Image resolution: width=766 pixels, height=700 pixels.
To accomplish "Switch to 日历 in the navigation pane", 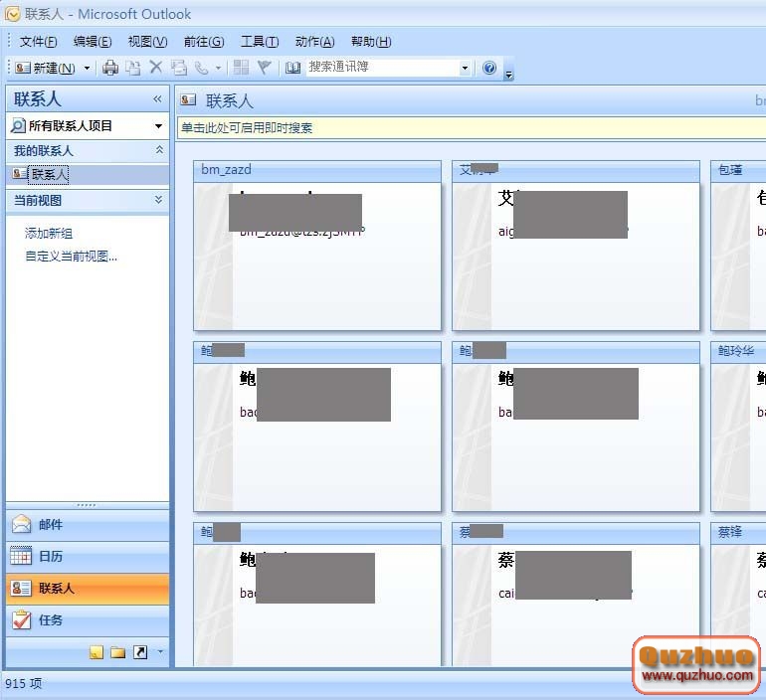I will click(88, 557).
